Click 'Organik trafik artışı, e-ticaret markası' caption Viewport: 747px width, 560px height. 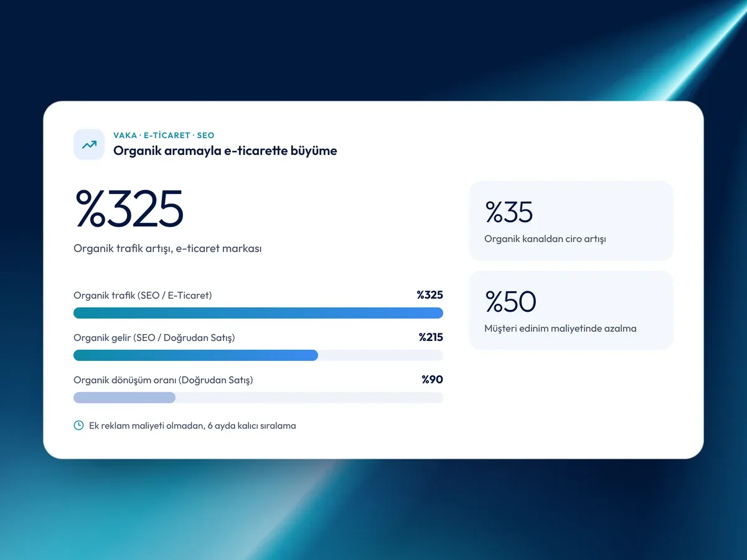point(167,248)
